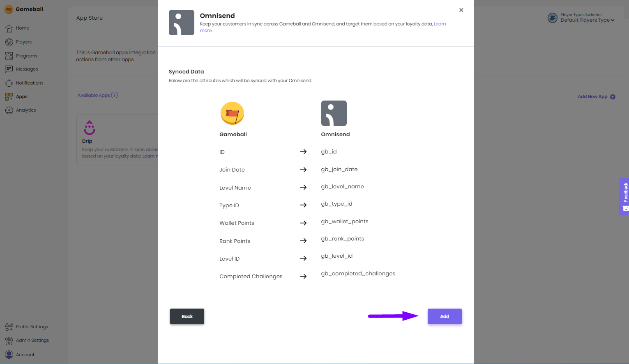The height and width of the screenshot is (364, 629).
Task: Select the Available Apps (1) tab
Action: click(x=98, y=95)
